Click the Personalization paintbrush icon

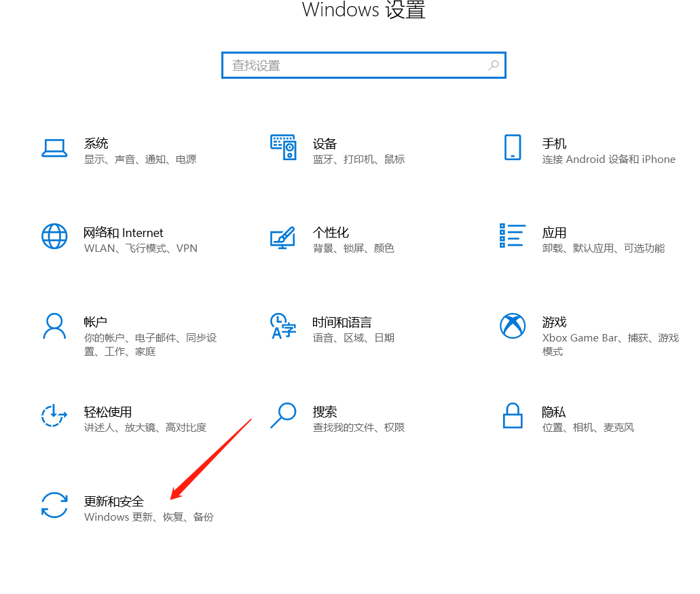(283, 238)
